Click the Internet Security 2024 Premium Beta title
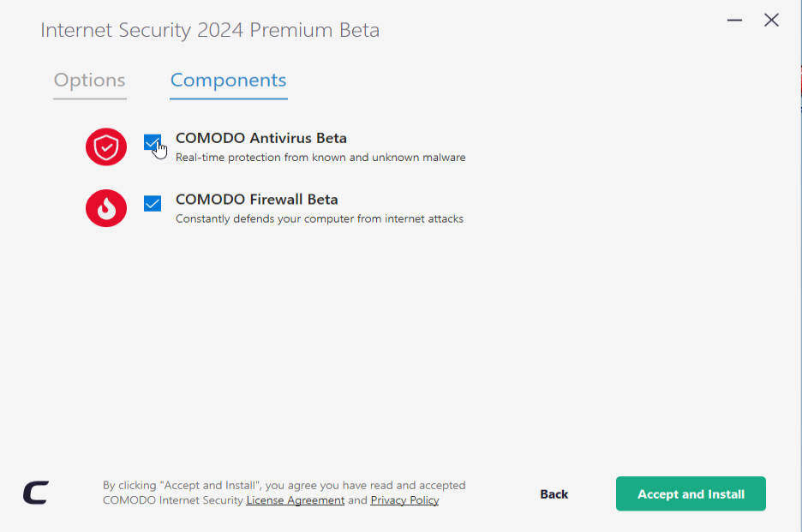This screenshot has width=802, height=532. coord(210,31)
